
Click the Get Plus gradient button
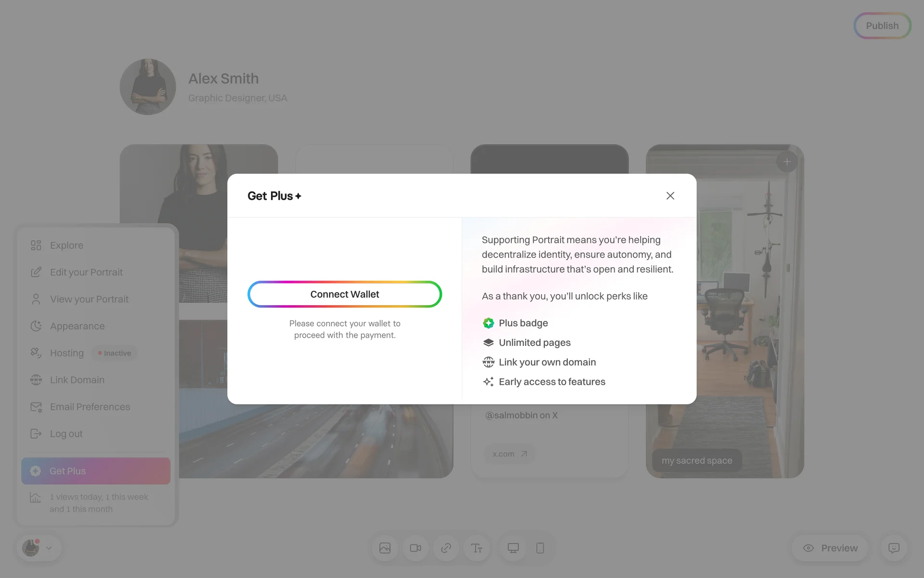96,471
